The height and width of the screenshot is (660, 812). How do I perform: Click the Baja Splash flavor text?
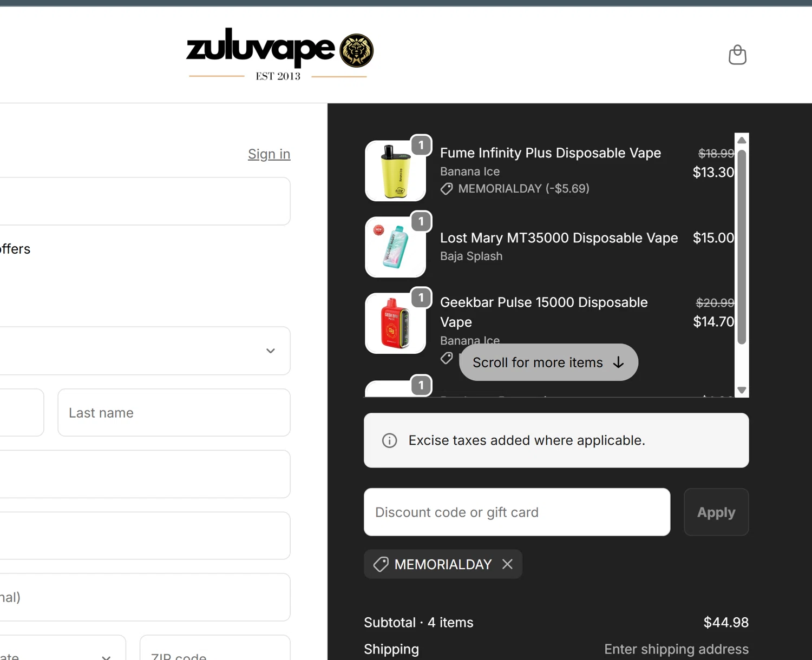(x=471, y=256)
